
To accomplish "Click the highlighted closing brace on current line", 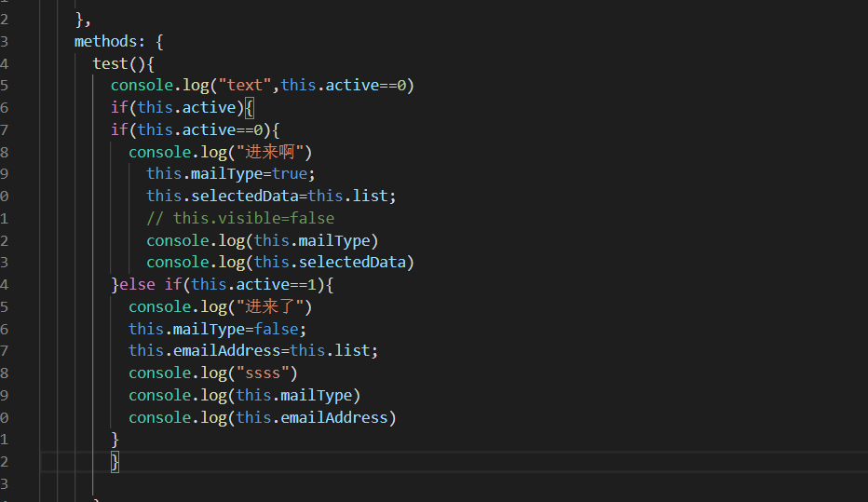I will [115, 462].
